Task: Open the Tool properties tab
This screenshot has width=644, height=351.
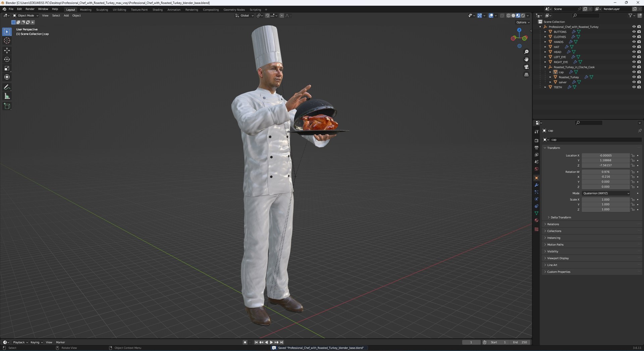Action: (x=536, y=131)
